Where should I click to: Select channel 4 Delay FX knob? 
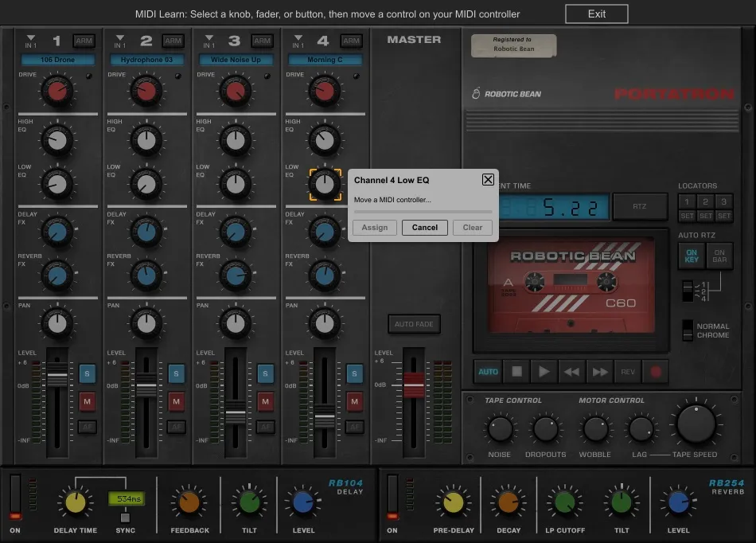click(325, 232)
